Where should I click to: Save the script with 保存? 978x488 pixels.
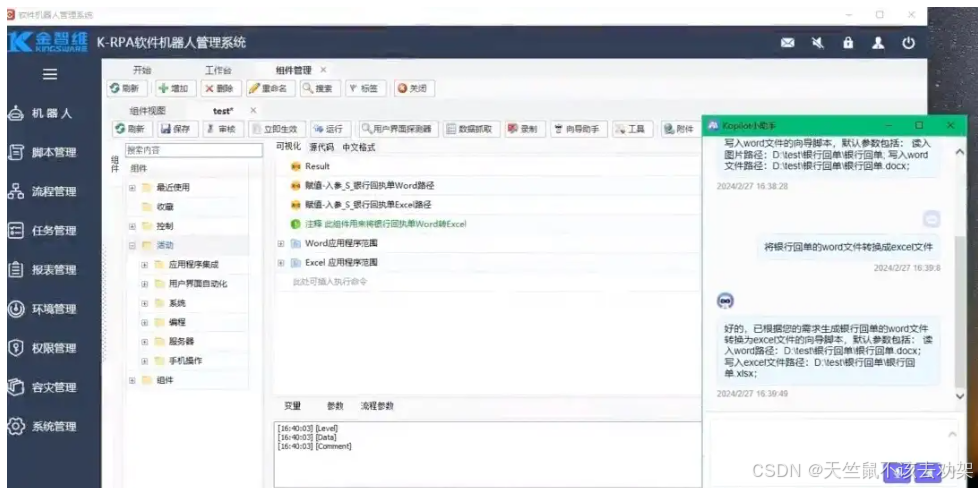click(177, 129)
